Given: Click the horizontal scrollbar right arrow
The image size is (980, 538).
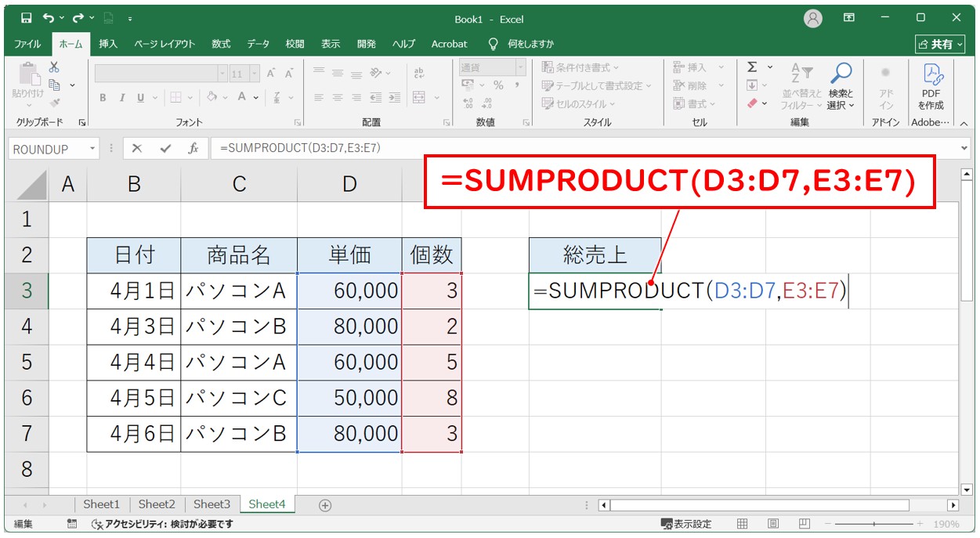Looking at the screenshot, I should pos(953,505).
